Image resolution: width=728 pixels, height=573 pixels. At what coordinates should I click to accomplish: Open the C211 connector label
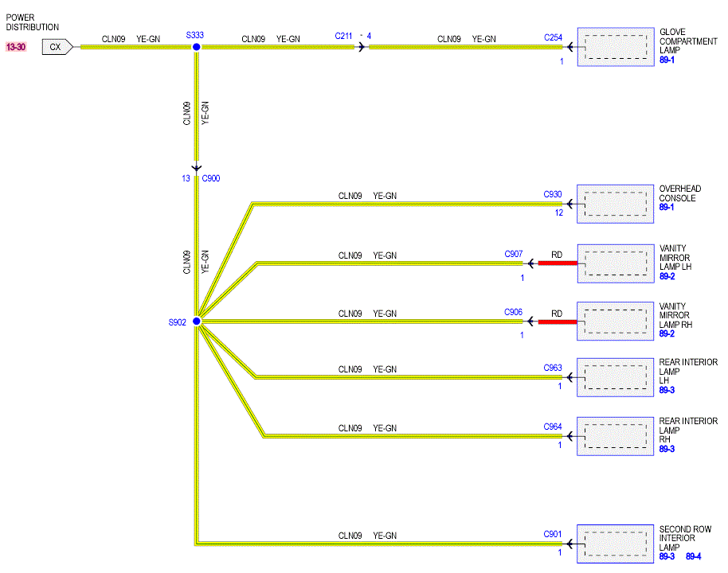coord(343,36)
